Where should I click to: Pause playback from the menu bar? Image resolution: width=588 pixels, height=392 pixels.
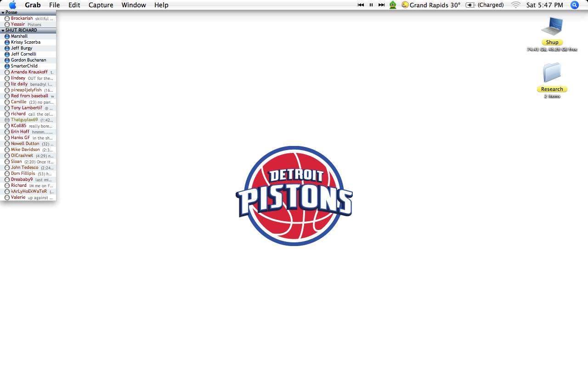(x=371, y=5)
